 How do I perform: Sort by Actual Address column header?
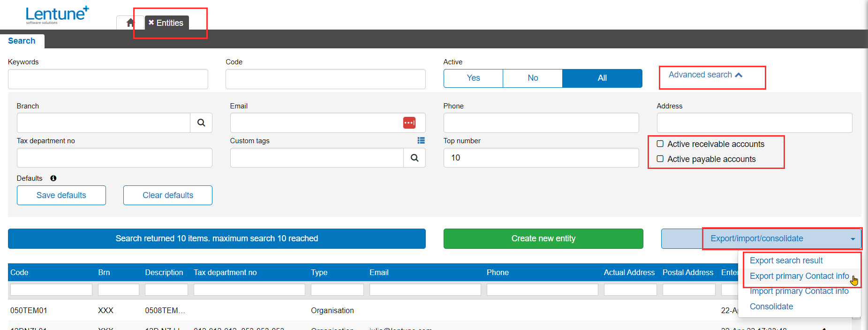pos(629,272)
